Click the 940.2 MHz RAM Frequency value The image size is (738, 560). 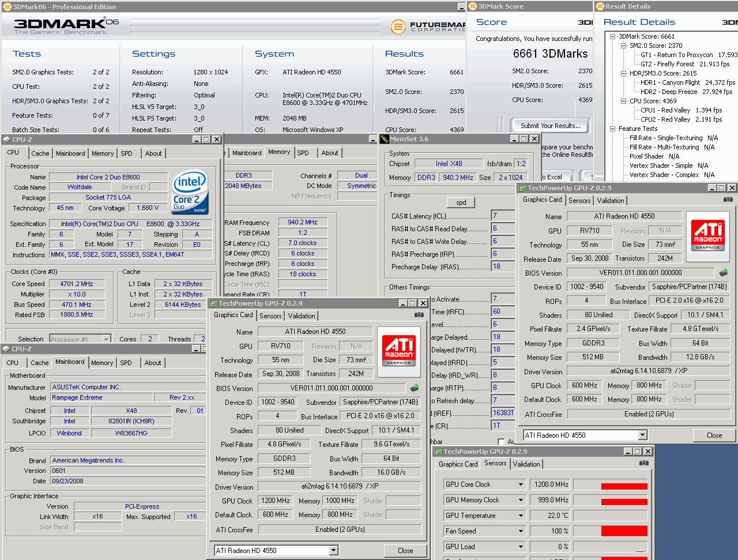(303, 222)
